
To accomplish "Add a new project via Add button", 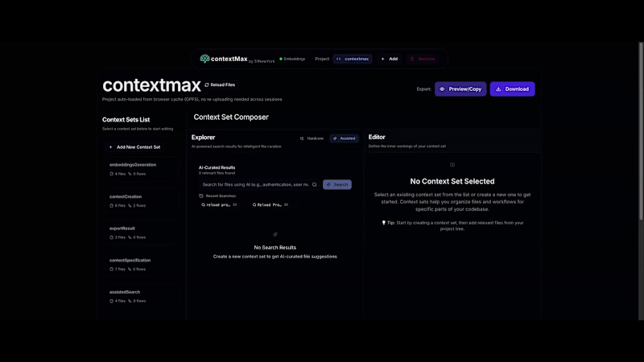I will tap(390, 59).
